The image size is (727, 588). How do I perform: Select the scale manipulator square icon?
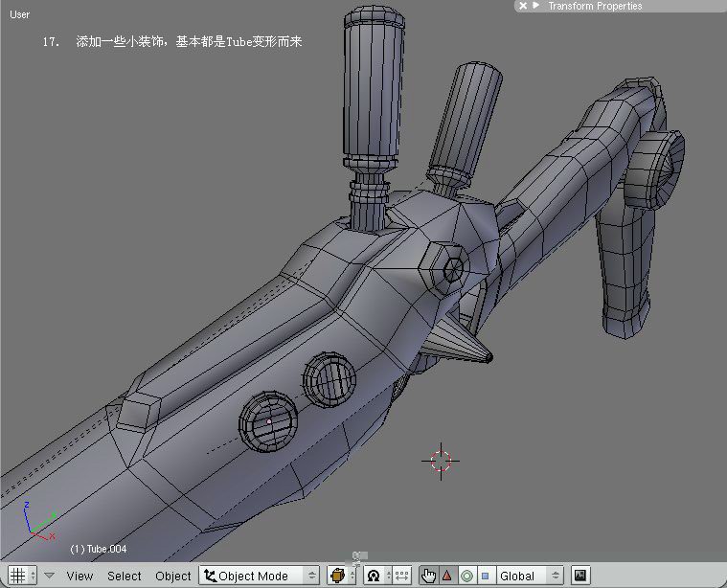click(x=486, y=576)
